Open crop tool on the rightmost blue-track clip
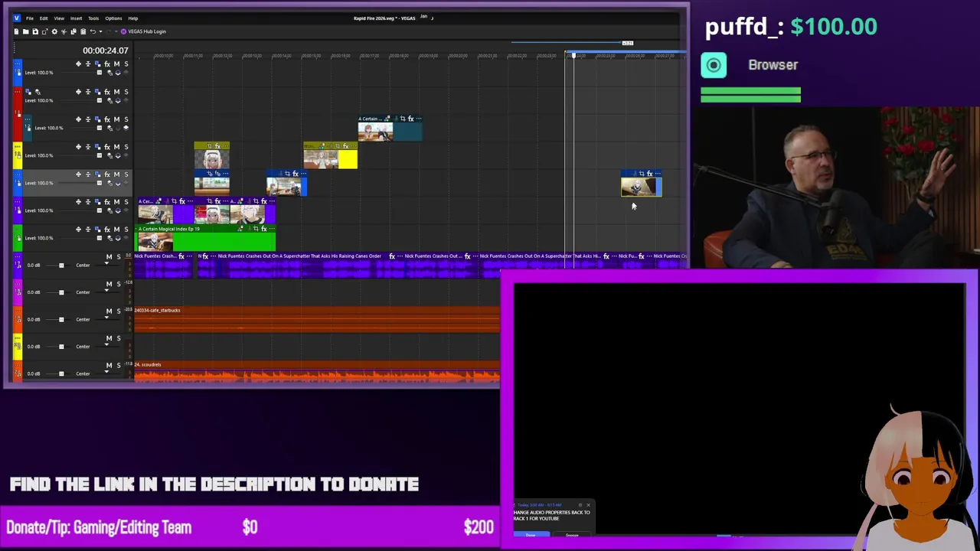The image size is (980, 551). 642,174
